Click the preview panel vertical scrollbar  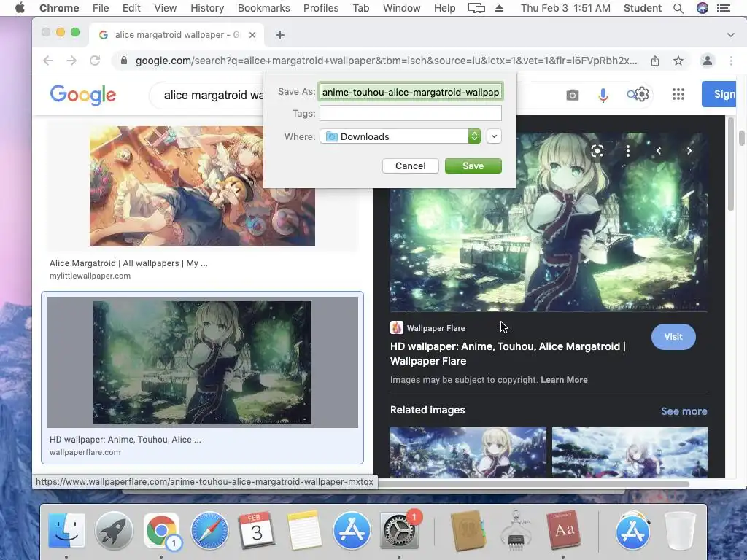pos(731,164)
